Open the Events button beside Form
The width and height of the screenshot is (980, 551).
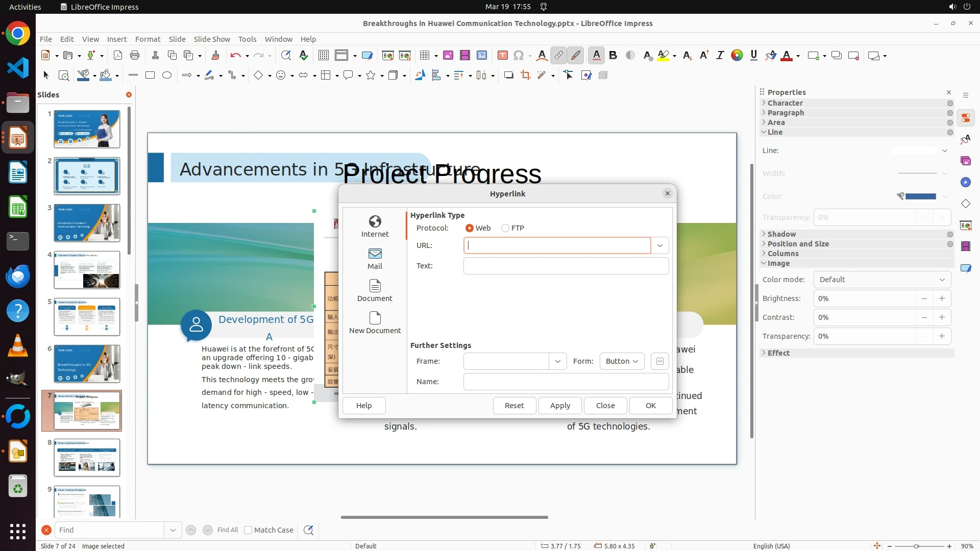pyautogui.click(x=659, y=361)
